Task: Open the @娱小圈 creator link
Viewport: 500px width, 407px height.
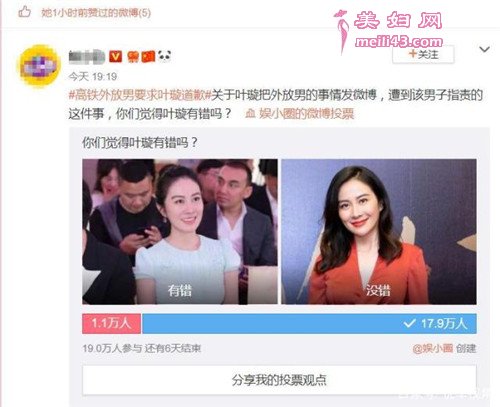Action: coord(433,349)
